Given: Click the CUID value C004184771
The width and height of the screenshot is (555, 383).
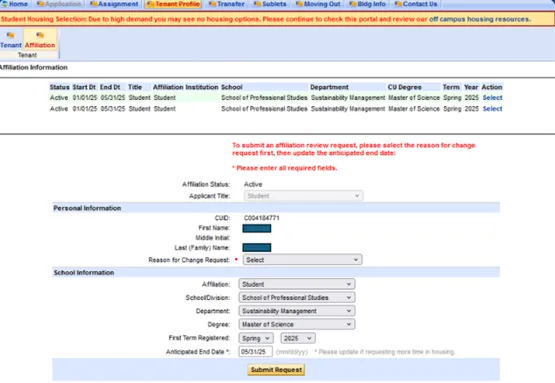Looking at the screenshot, I should tap(262, 218).
